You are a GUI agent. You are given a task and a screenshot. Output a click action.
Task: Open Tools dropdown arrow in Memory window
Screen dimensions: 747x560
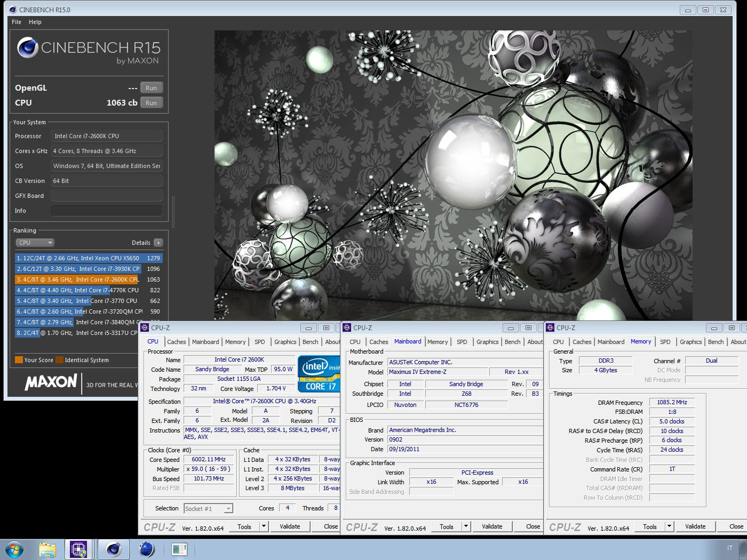[x=669, y=526]
